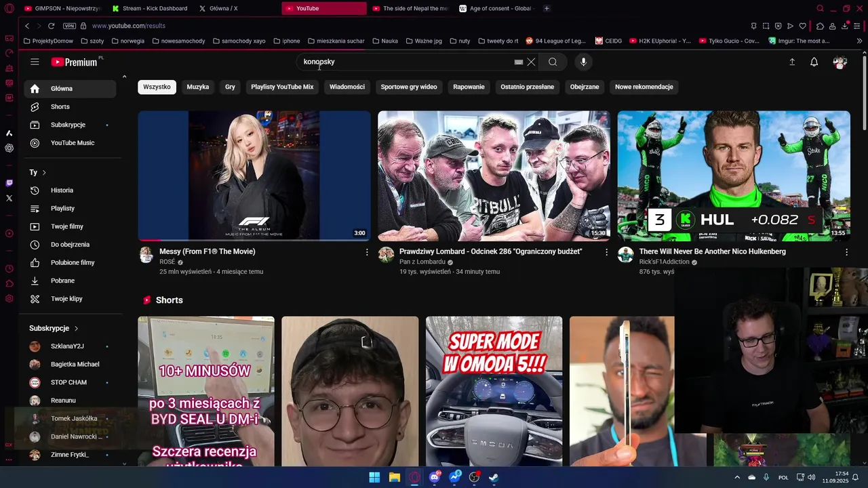Open the Tylko Gucio bookmark
This screenshot has height=488, width=868.
[x=729, y=41]
